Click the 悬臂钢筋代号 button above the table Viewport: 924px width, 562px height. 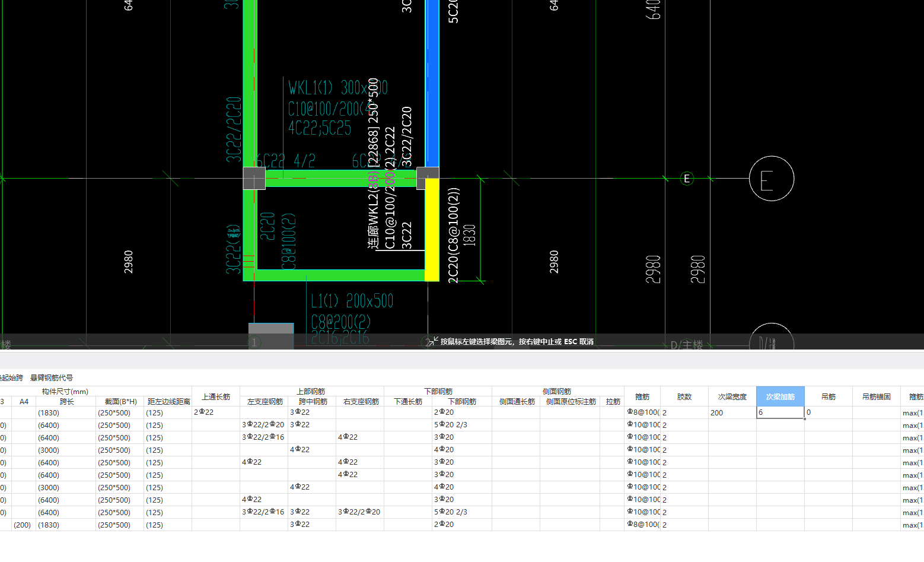pyautogui.click(x=52, y=377)
